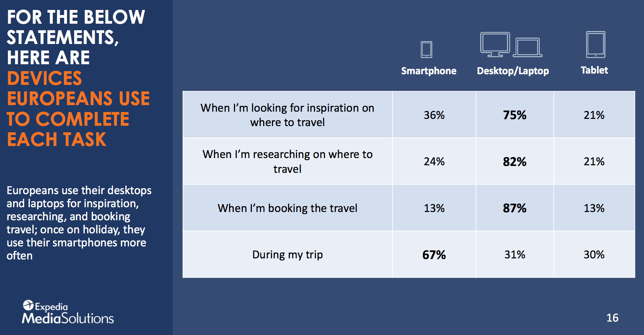The height and width of the screenshot is (335, 644).
Task: Click the 30% tablet during trip cell
Action: pos(594,255)
